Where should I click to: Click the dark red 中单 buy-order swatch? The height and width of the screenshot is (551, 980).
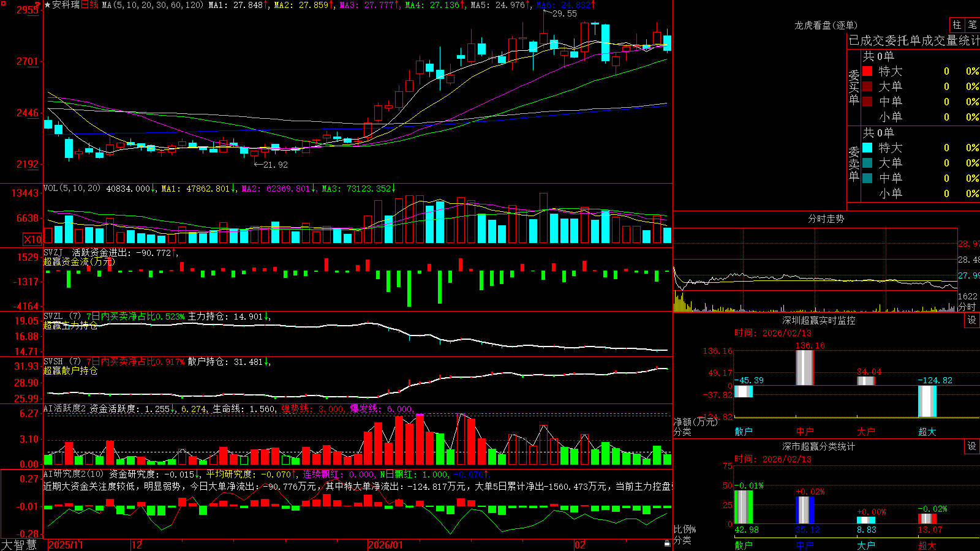point(867,102)
